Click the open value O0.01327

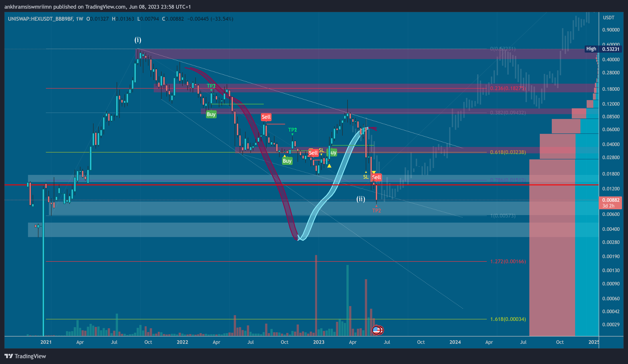point(97,19)
